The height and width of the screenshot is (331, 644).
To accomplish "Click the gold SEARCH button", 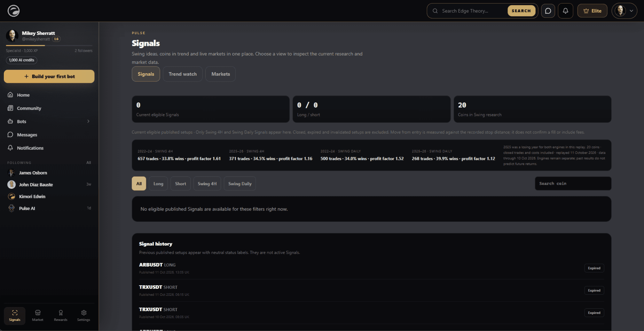I will pos(521,11).
